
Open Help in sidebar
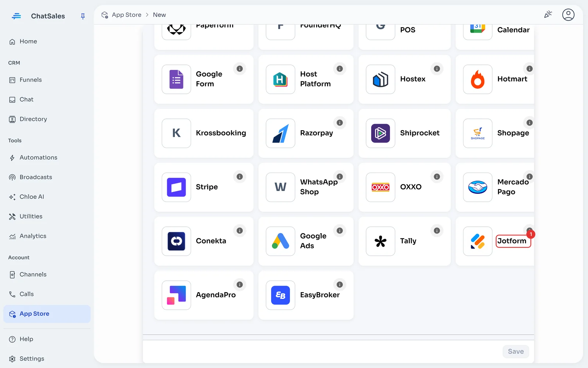pos(47,339)
